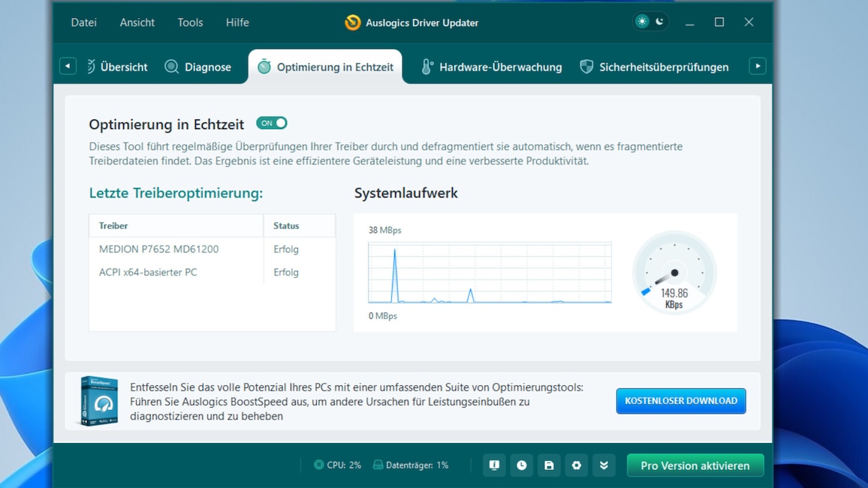Click the BoostSpeed product box image
Viewport: 868px width, 488px height.
pos(99,401)
